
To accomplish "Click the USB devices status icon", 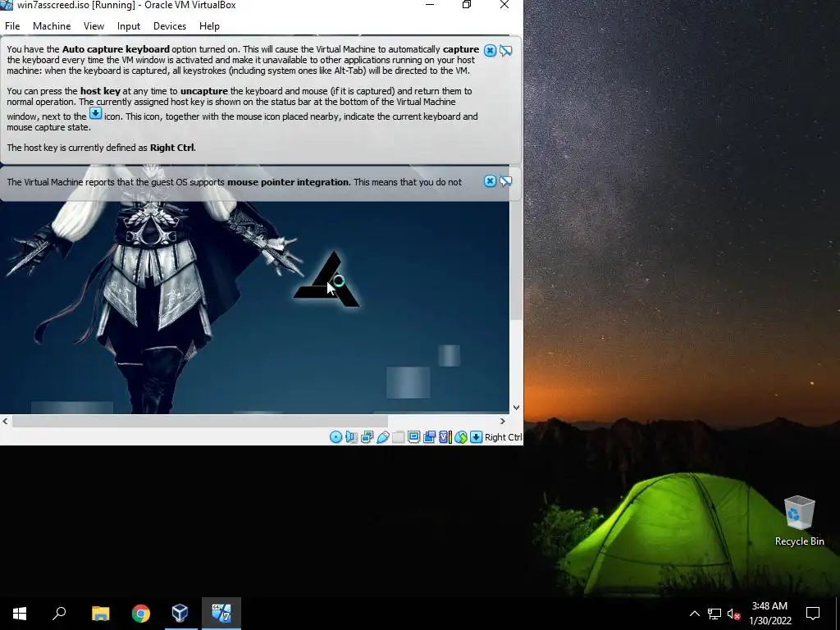I will [382, 437].
